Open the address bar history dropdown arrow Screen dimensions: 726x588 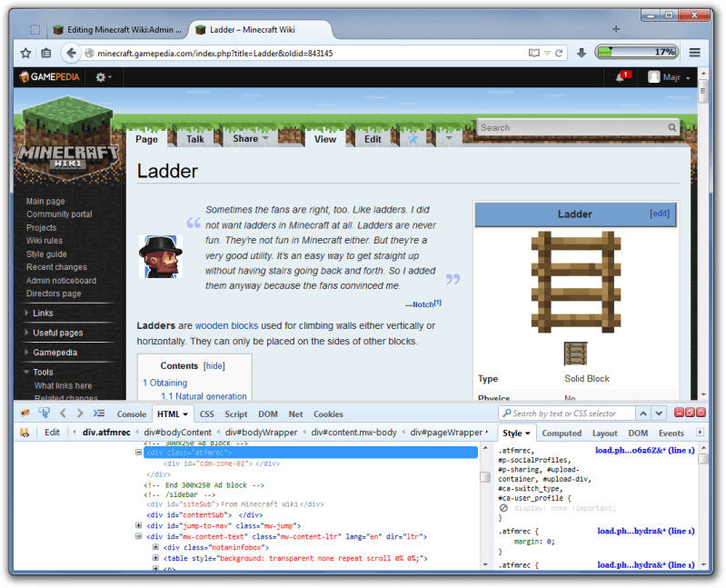547,54
